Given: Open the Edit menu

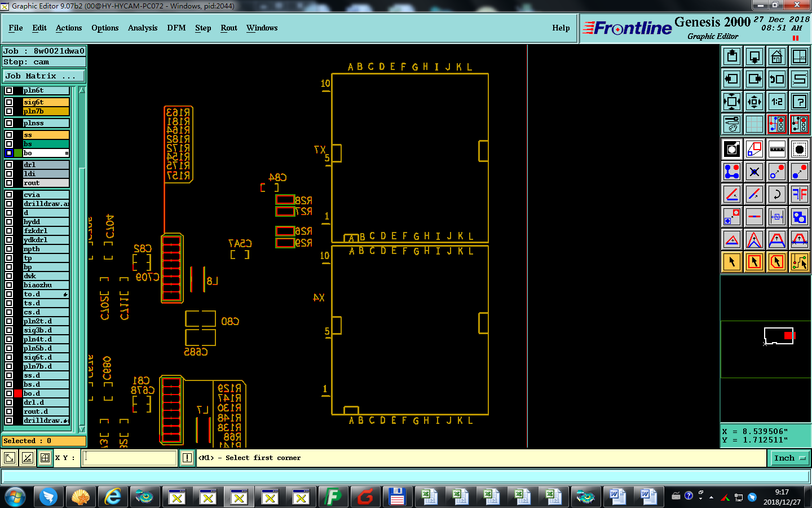Looking at the screenshot, I should point(39,28).
